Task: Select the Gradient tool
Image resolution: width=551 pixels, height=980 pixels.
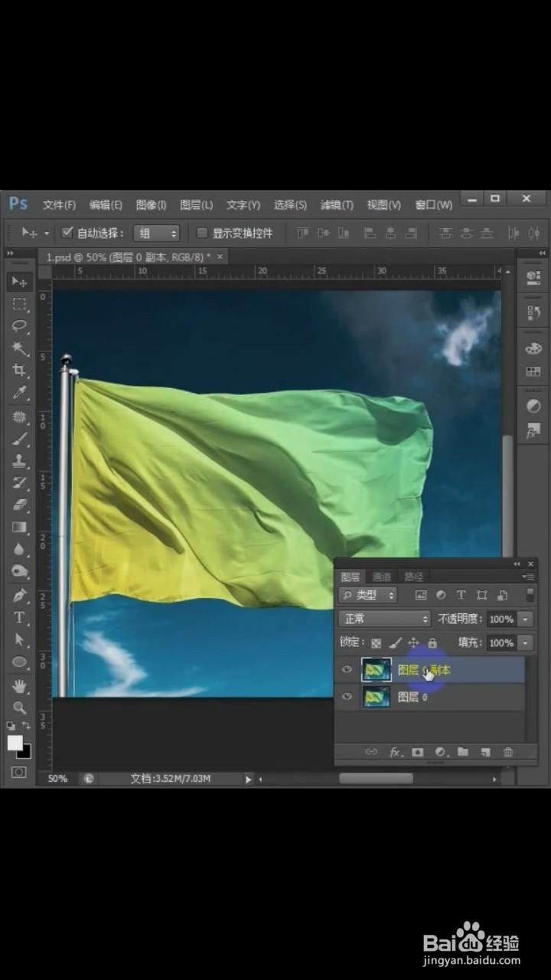Action: (x=19, y=528)
